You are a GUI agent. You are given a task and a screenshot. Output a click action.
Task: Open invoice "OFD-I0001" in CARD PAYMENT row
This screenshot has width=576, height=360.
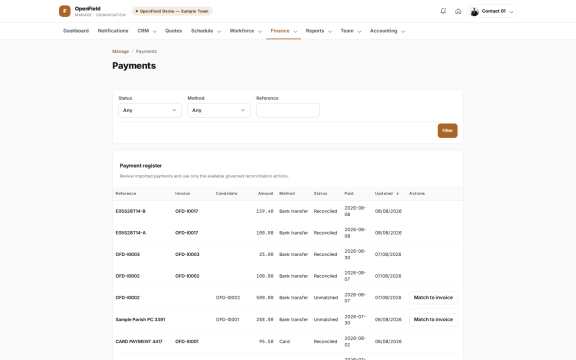pyautogui.click(x=187, y=342)
